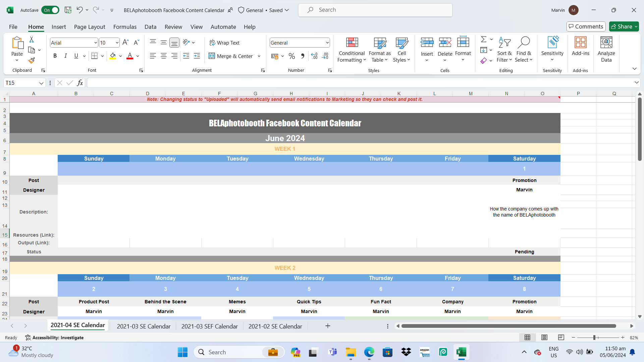Click Decrease Font Size icon
The width and height of the screenshot is (644, 362).
coord(136,43)
